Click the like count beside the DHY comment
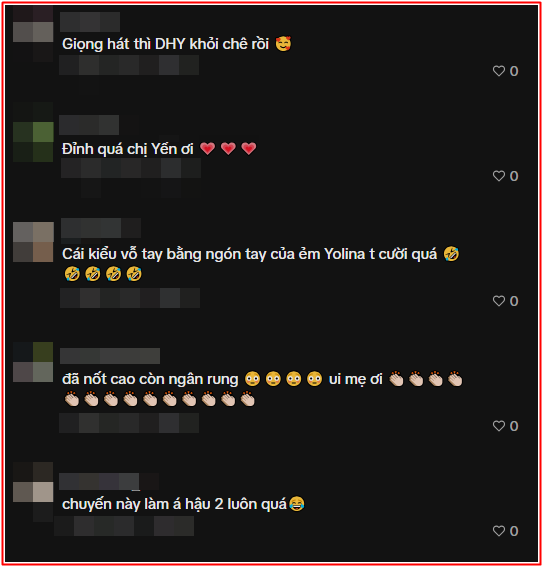 click(514, 71)
